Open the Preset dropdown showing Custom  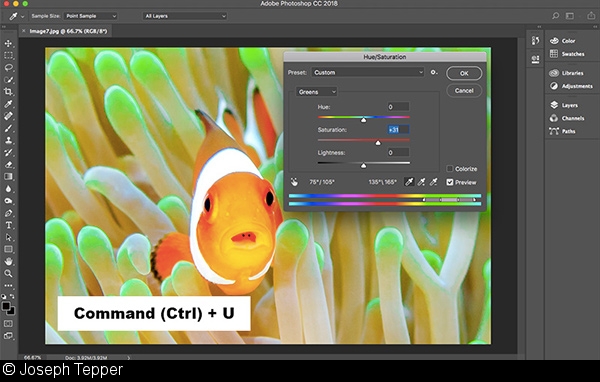(x=368, y=72)
